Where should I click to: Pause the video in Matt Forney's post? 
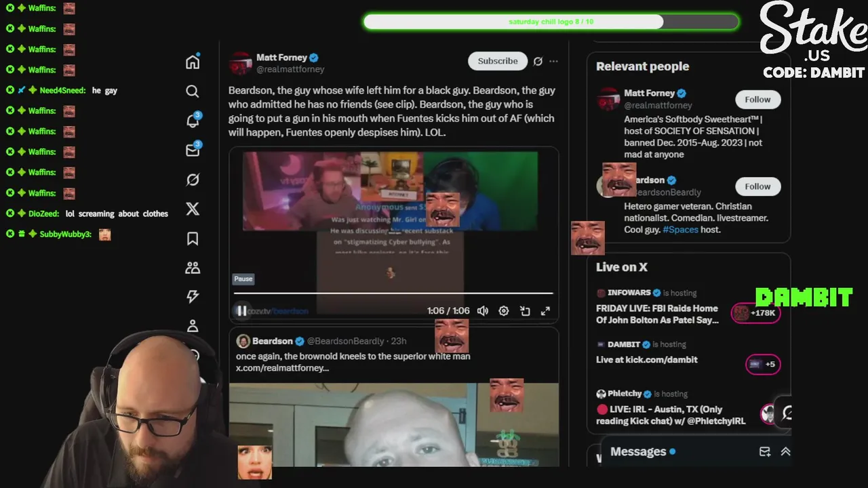[241, 310]
